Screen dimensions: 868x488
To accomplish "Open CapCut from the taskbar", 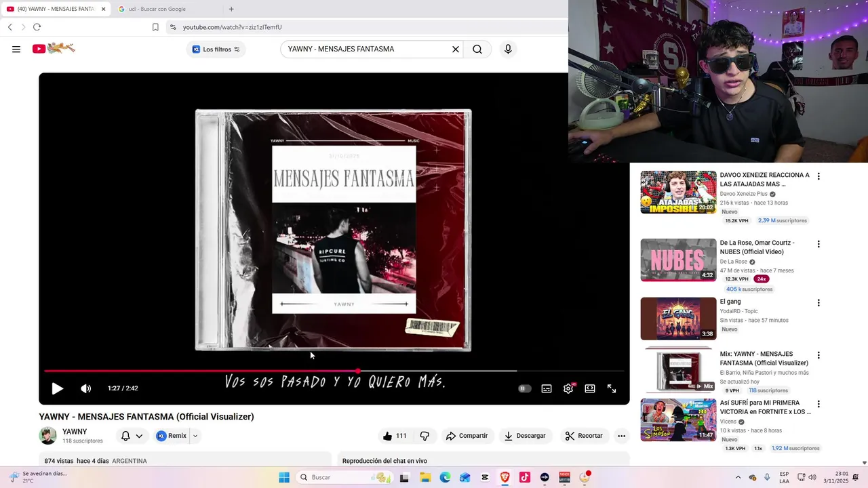I will pyautogui.click(x=485, y=477).
